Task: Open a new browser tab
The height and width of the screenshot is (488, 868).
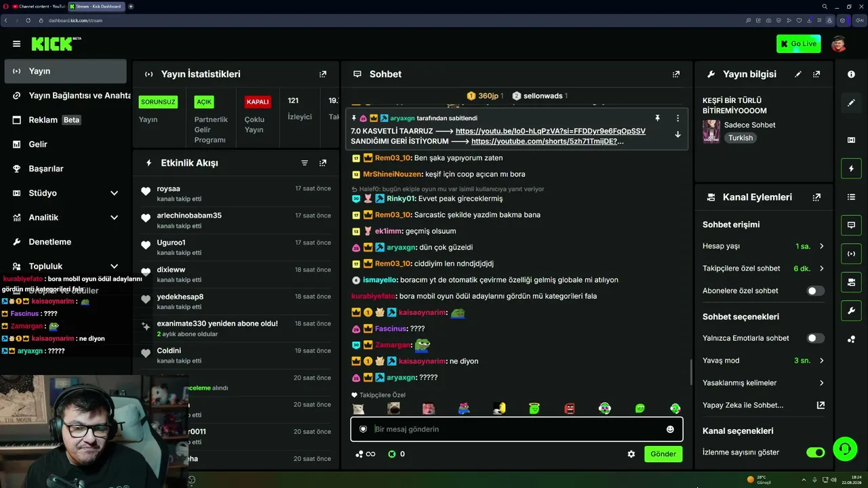Action: tap(131, 6)
